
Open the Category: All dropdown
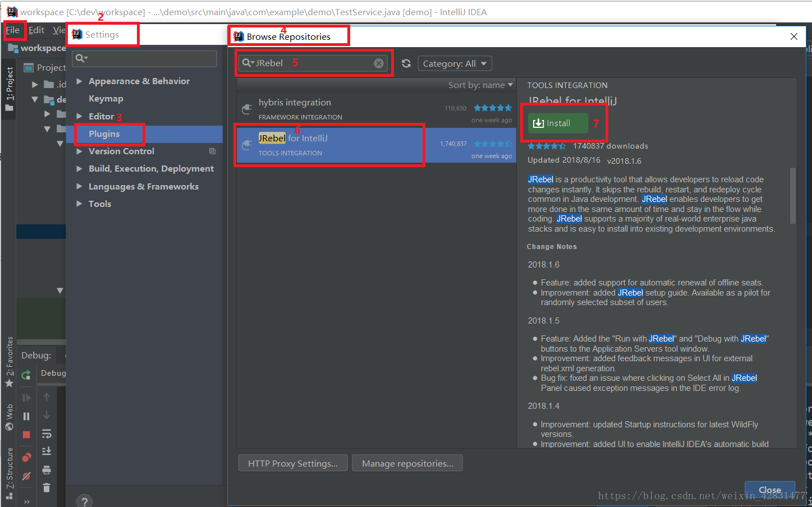[x=455, y=63]
